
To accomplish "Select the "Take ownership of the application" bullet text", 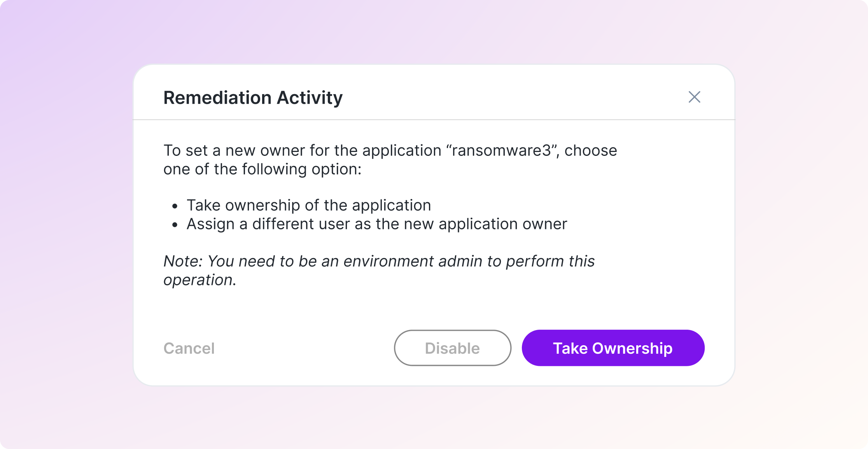I will click(x=309, y=205).
